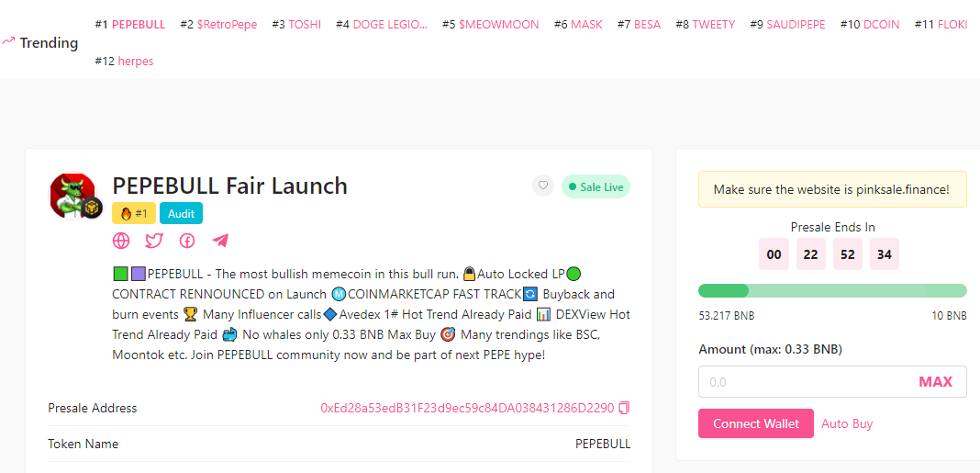980x473 pixels.
Task: Click the presale address hash link
Action: tap(467, 408)
